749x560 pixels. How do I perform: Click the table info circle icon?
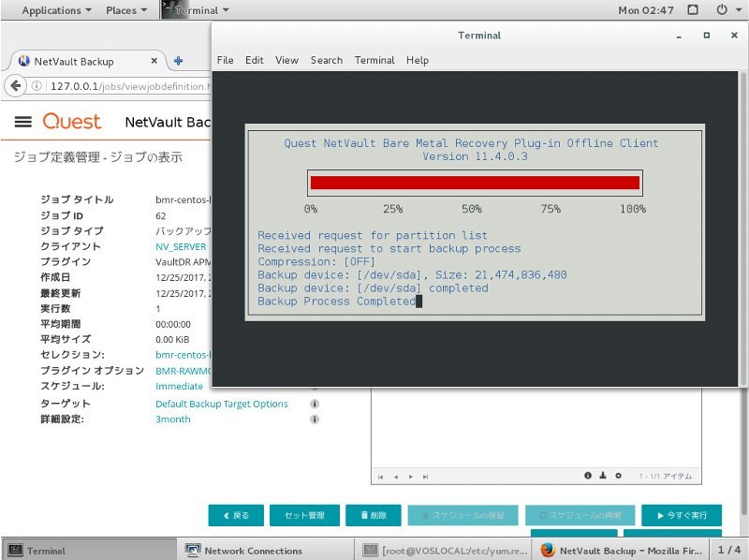[588, 476]
